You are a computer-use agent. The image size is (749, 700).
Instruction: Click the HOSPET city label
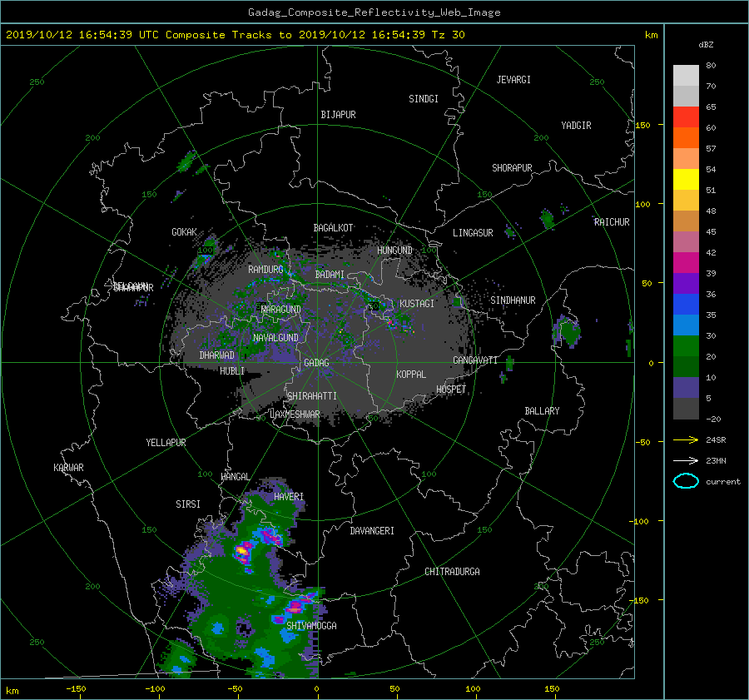(451, 390)
